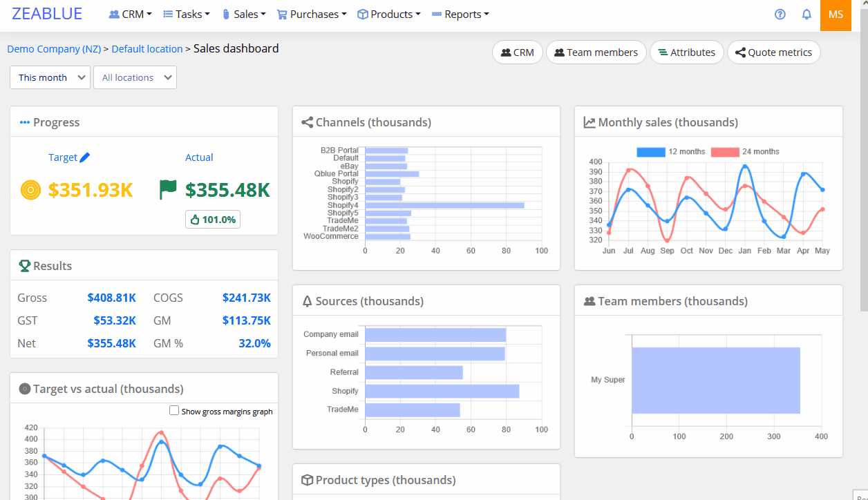Click the Product types box icon
The width and height of the screenshot is (868, 500).
point(308,480)
